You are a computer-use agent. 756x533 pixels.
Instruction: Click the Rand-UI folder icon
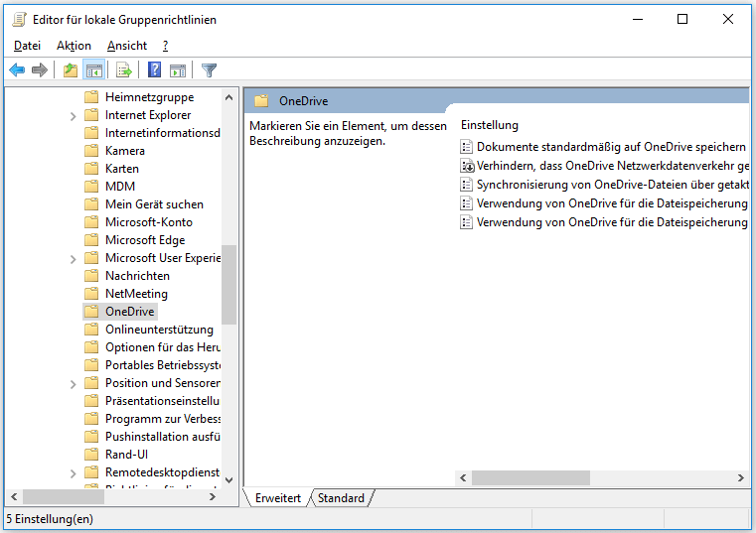91,455
